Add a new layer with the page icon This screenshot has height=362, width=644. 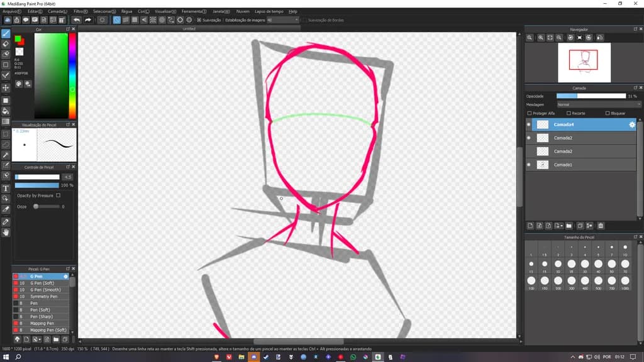tap(530, 226)
